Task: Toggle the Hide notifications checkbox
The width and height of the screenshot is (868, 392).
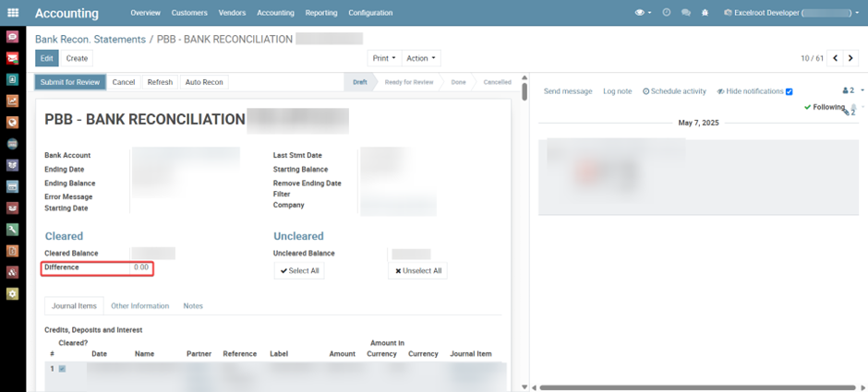Action: tap(790, 92)
